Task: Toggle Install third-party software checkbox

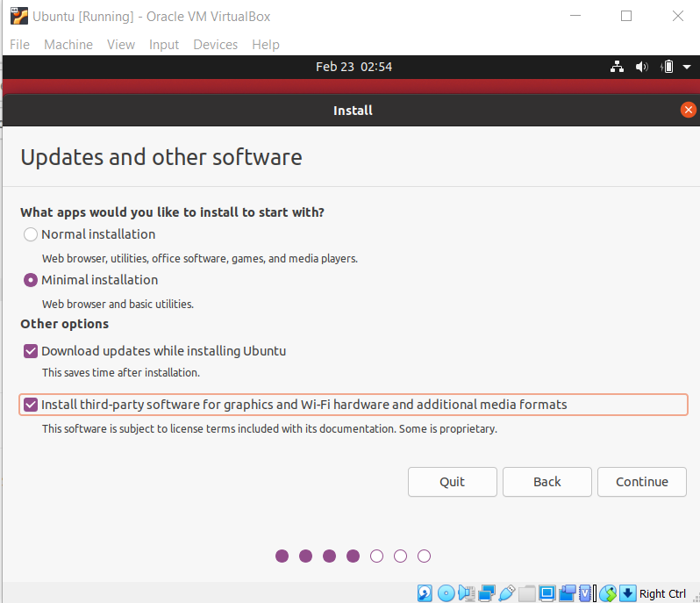Action: (x=31, y=405)
